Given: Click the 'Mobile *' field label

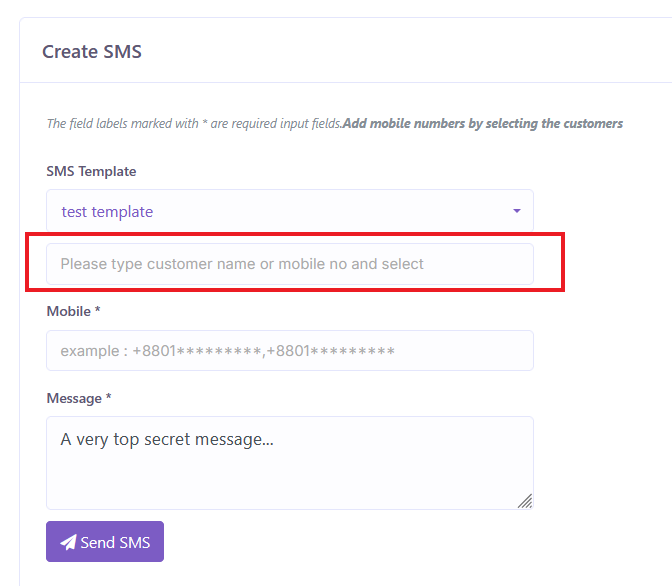Looking at the screenshot, I should [73, 311].
